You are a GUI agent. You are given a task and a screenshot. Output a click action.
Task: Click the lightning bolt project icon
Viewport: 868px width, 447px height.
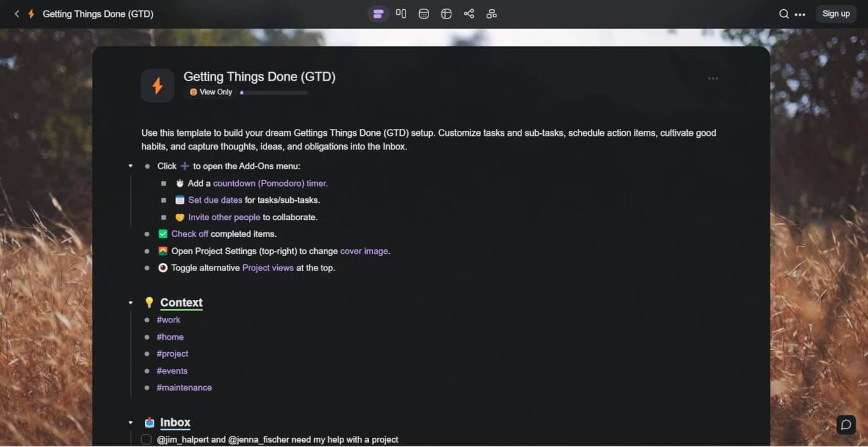[157, 85]
